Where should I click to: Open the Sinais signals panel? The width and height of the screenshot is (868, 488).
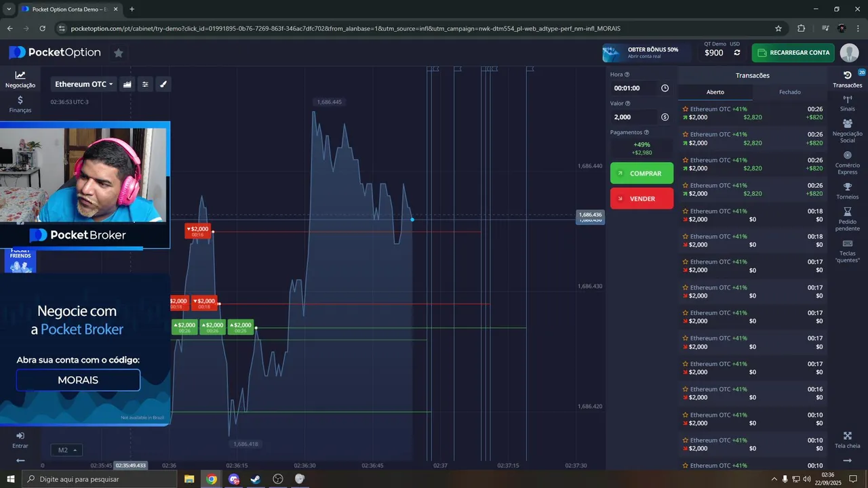tap(848, 103)
